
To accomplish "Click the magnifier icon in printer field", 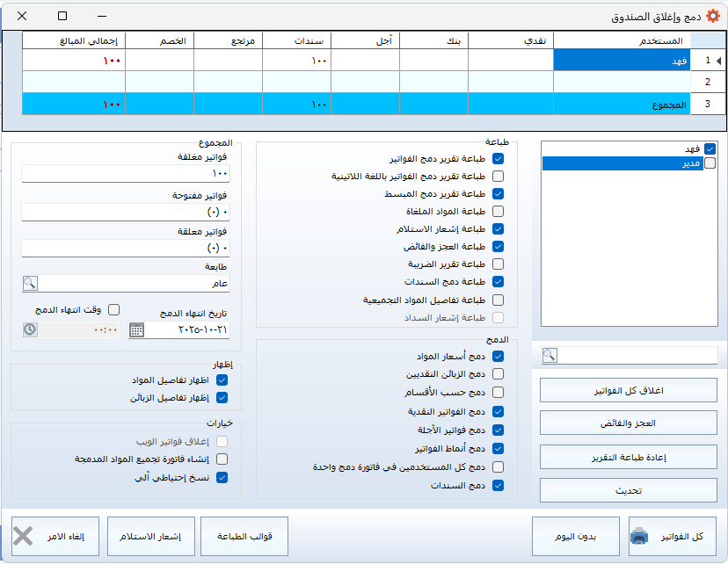I will tap(30, 283).
